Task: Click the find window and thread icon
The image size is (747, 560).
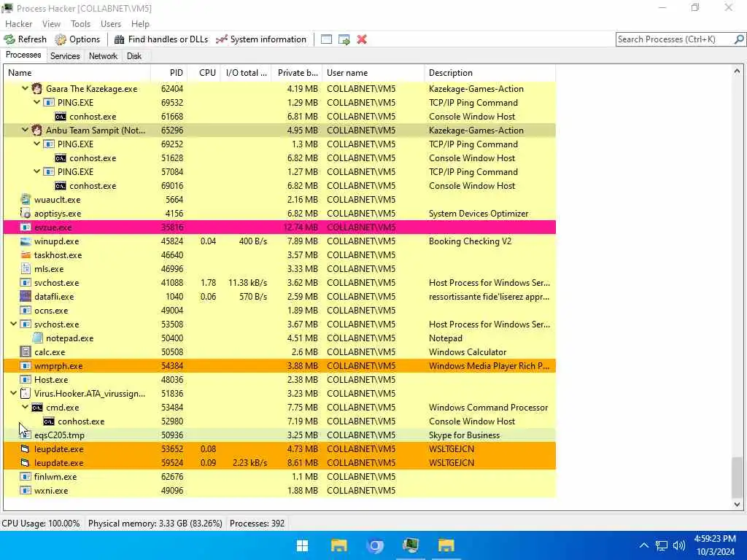Action: (x=344, y=39)
